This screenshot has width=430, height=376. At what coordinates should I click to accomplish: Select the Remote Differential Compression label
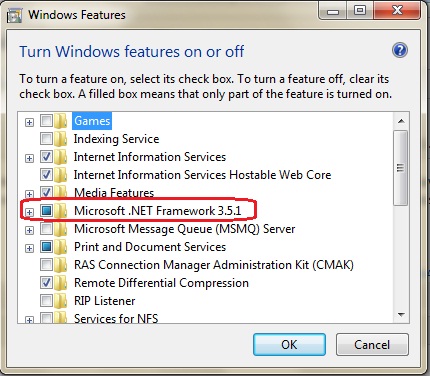point(161,283)
